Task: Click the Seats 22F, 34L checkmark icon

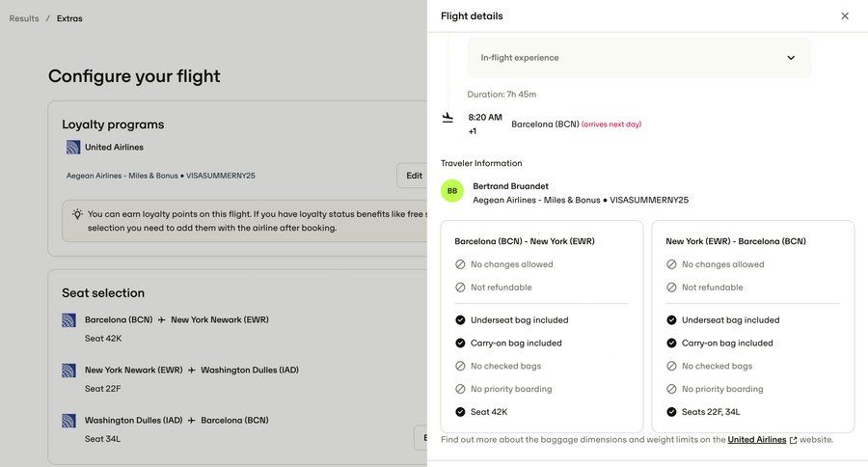Action: 671,412
